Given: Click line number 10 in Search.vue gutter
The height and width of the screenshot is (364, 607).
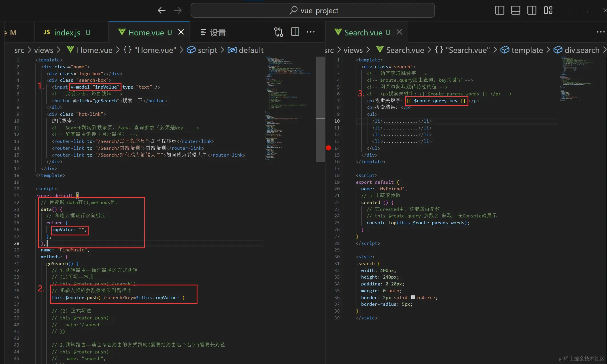Looking at the screenshot, I should click(337, 121).
